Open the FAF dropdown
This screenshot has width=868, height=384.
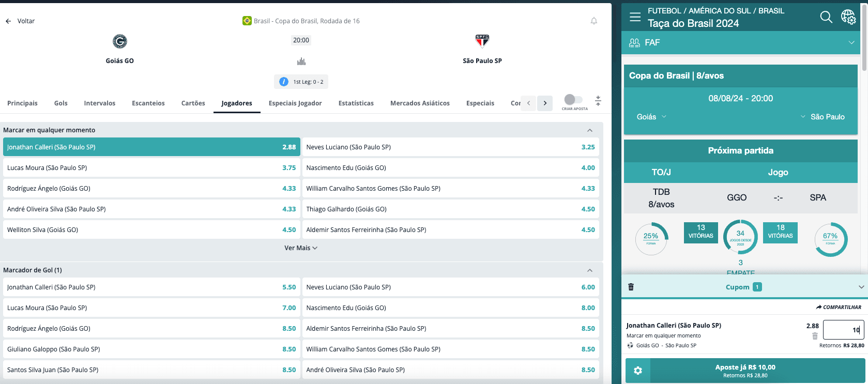(741, 42)
